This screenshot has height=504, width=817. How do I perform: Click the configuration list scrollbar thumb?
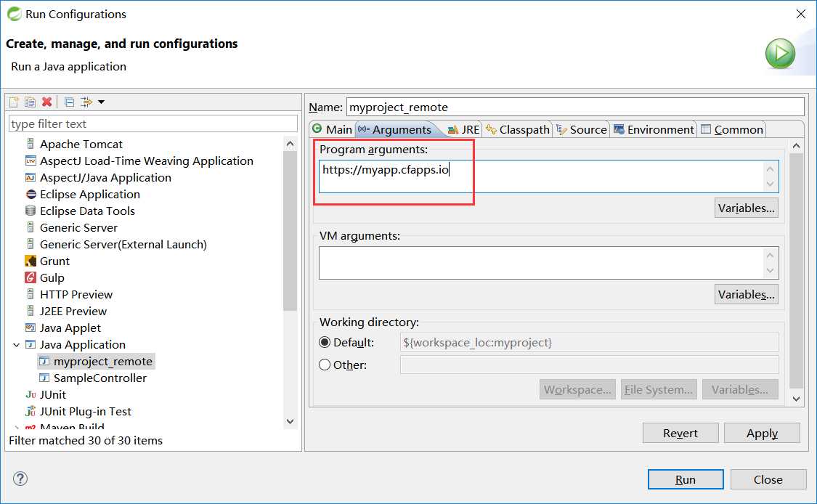290,231
